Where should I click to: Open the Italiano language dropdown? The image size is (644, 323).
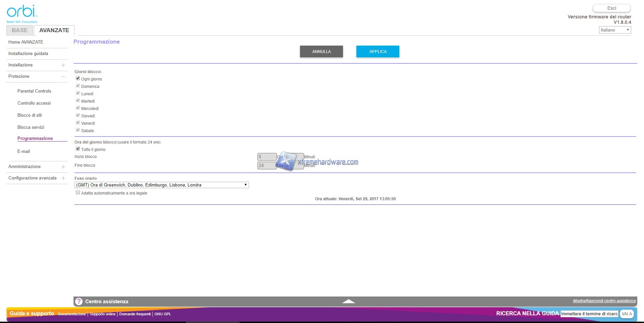[614, 30]
